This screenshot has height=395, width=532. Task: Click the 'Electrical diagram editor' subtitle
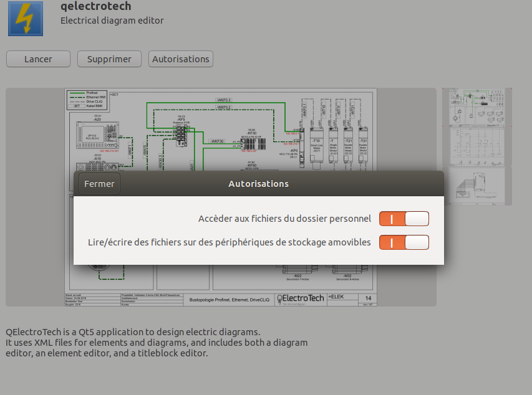[x=112, y=21]
